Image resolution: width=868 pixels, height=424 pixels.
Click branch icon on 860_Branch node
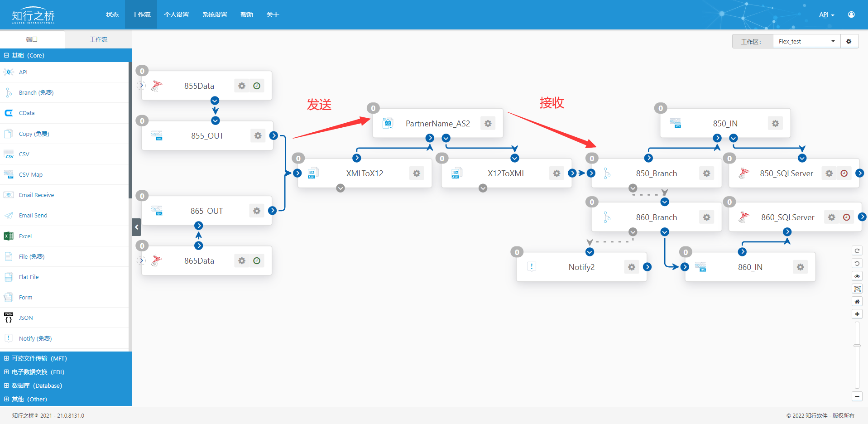(607, 217)
